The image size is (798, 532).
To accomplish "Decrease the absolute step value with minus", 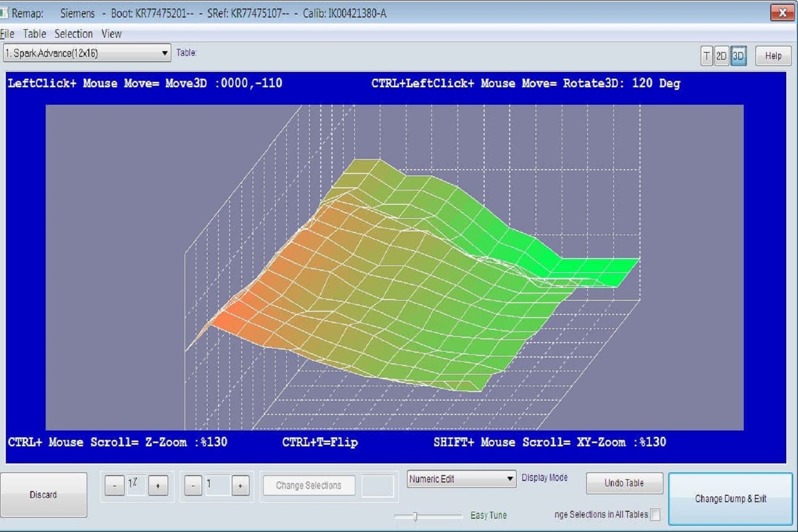I will coord(193,486).
